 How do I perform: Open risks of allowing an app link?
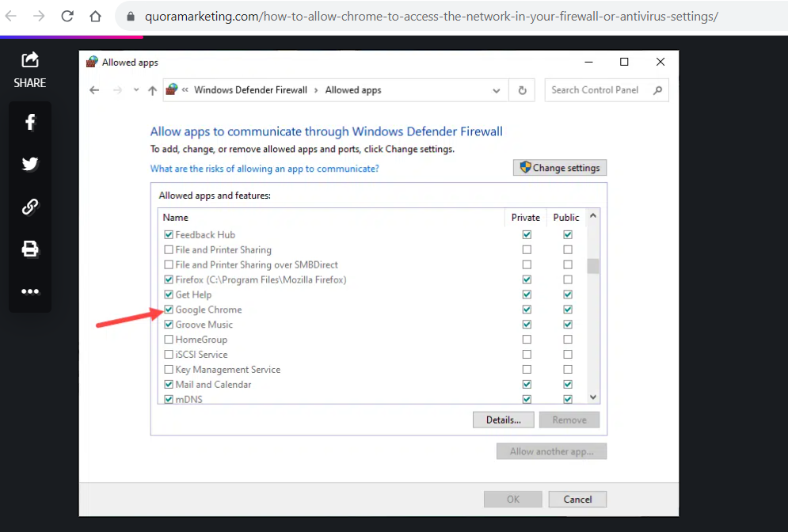tap(265, 169)
